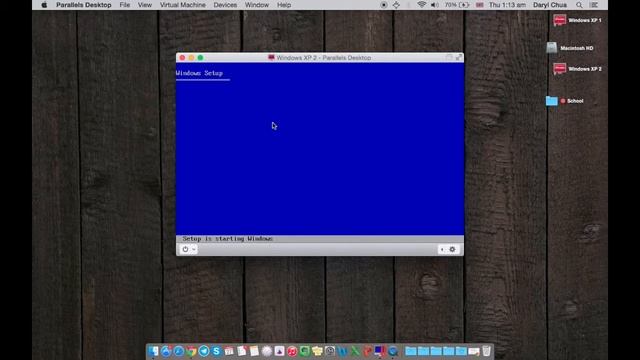Viewport: 640px width, 360px height.
Task: Close the Windows XP 2 window
Action: 182,58
